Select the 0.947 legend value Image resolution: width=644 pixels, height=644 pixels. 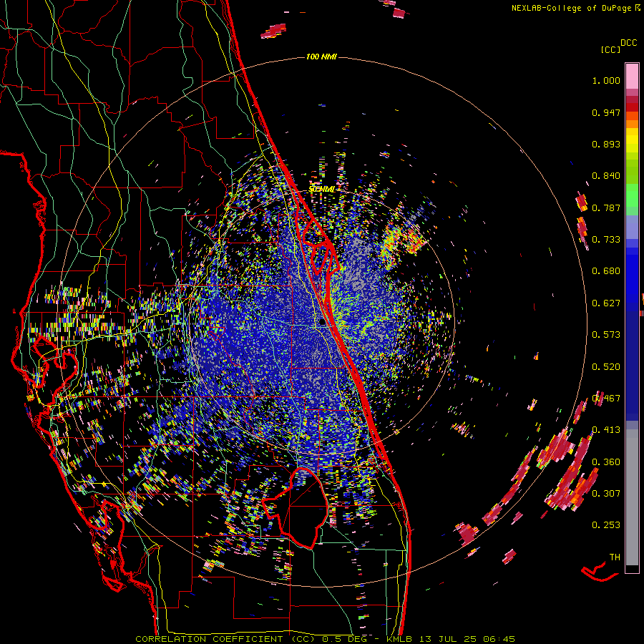click(606, 112)
